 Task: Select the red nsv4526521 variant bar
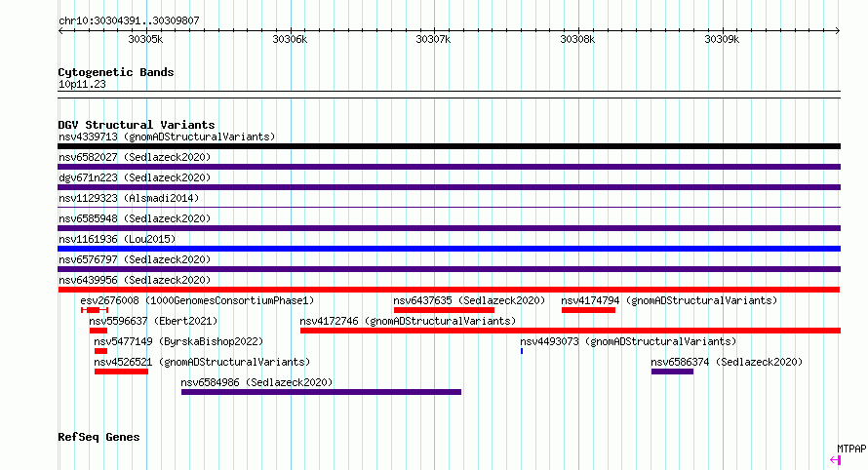pyautogui.click(x=121, y=372)
